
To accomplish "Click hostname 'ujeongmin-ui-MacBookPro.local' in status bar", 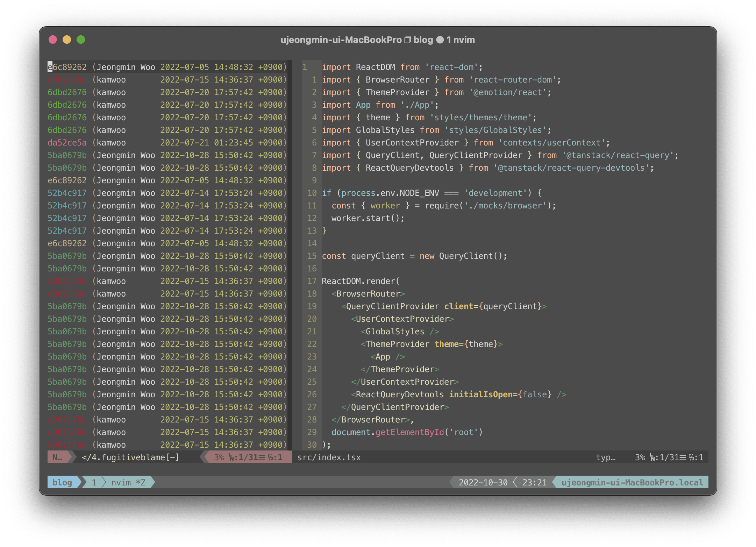I will coord(632,482).
